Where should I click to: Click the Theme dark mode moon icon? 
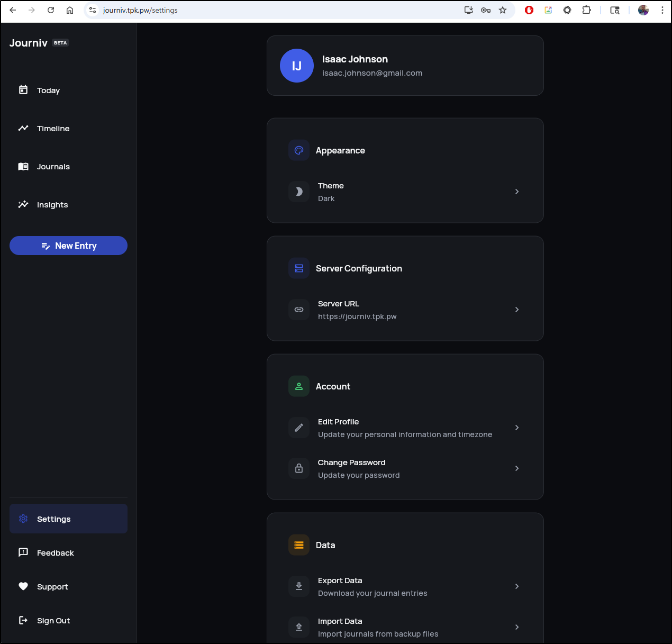(299, 192)
